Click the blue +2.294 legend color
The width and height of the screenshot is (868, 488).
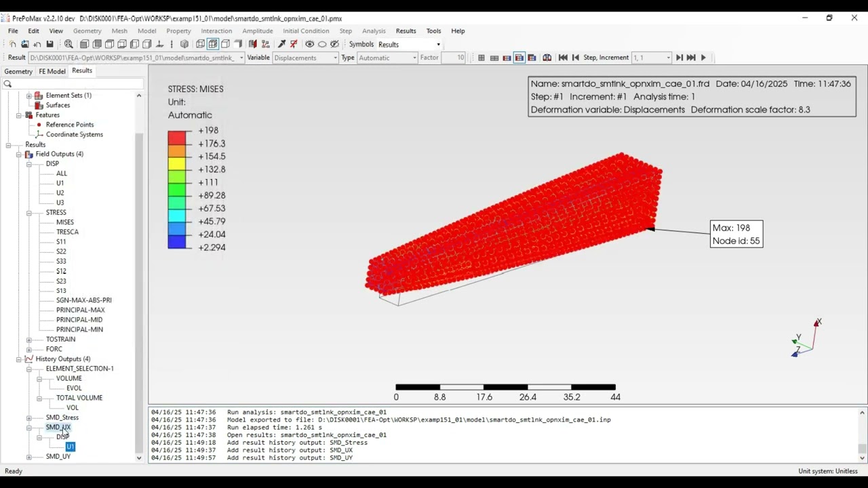pos(177,241)
